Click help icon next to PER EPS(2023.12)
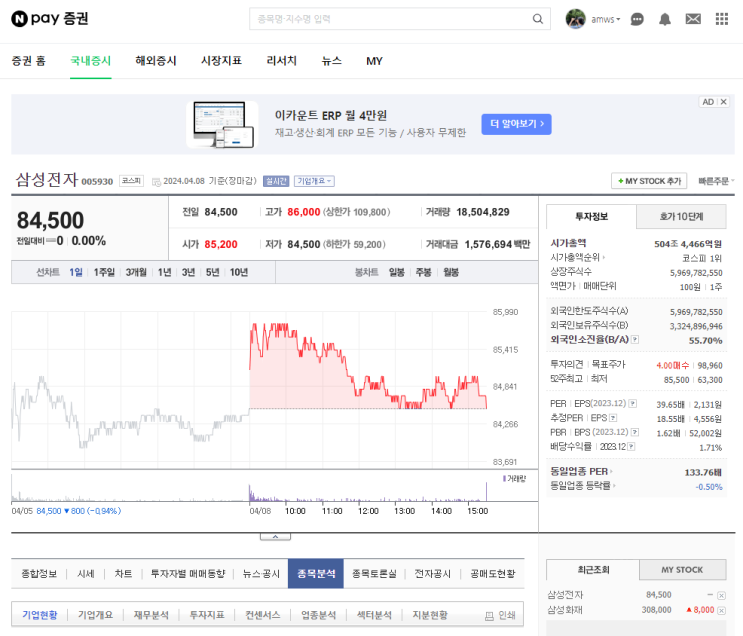The image size is (743, 636). [633, 403]
